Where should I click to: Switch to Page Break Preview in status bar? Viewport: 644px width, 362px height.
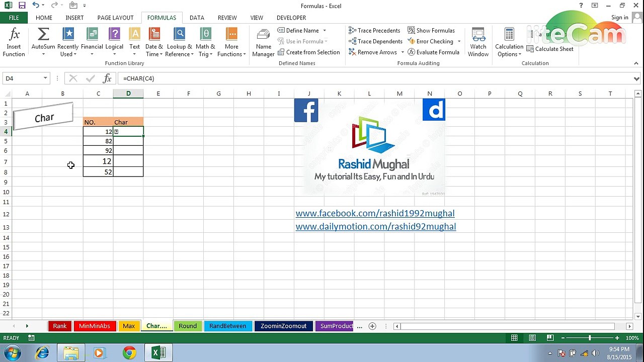tap(550, 338)
